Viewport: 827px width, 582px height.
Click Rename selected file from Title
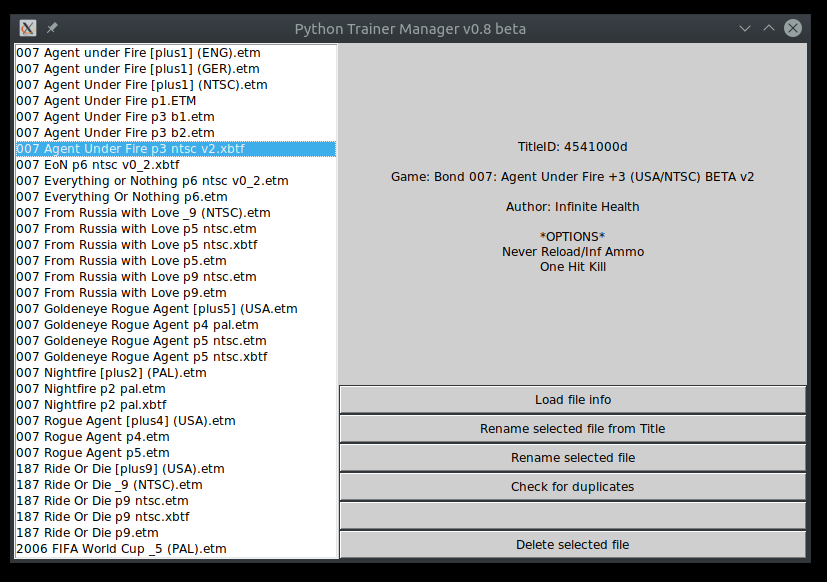(573, 428)
